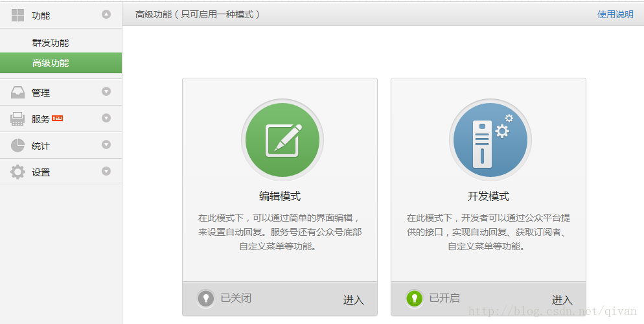This screenshot has width=644, height=324.
Task: Collapse the 功能 section arrow
Action: 106,14
